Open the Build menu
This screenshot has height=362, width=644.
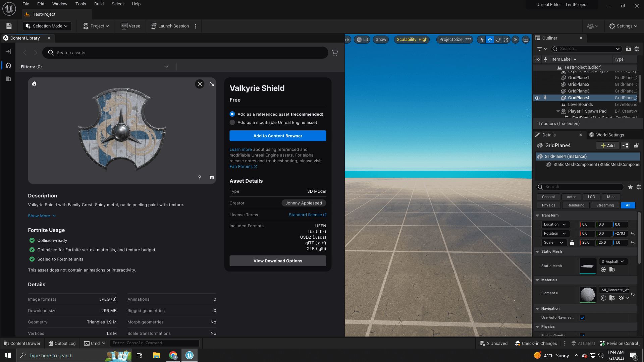click(99, 4)
